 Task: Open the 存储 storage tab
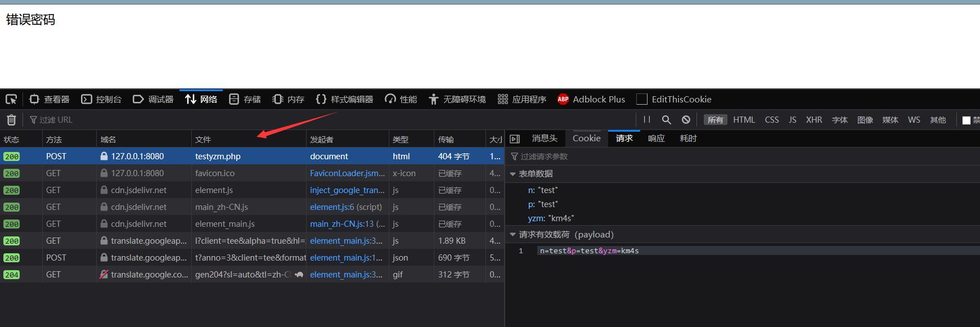(x=245, y=100)
